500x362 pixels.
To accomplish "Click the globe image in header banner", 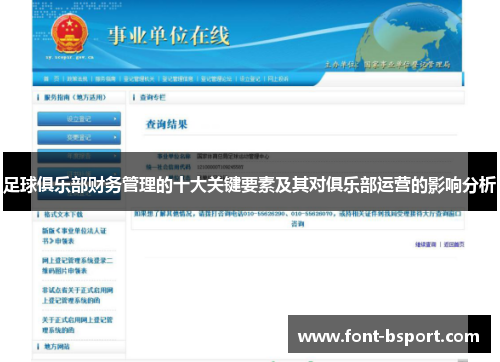I will [x=408, y=36].
